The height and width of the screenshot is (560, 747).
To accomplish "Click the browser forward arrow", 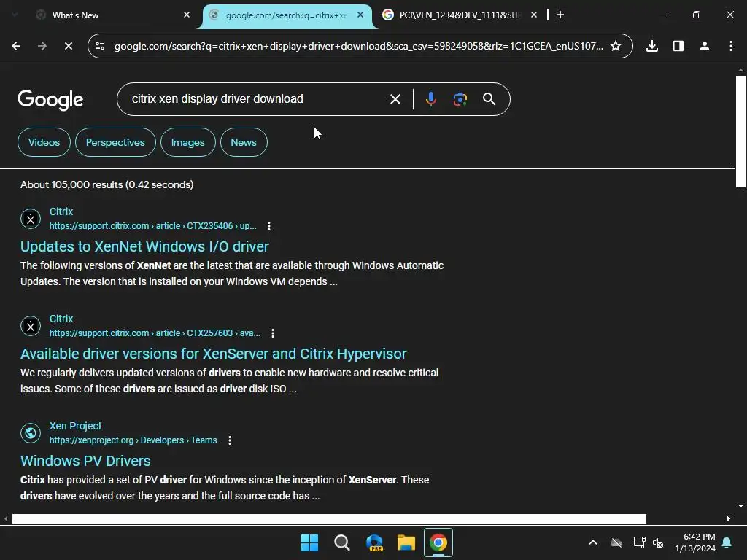I will (x=42, y=46).
